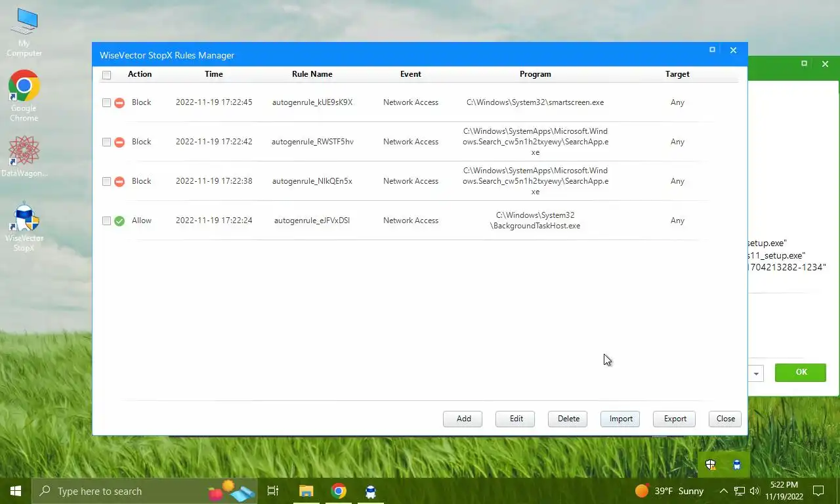
Task: Check the box for autogenrule_RWSTF5hv
Action: coord(107,142)
